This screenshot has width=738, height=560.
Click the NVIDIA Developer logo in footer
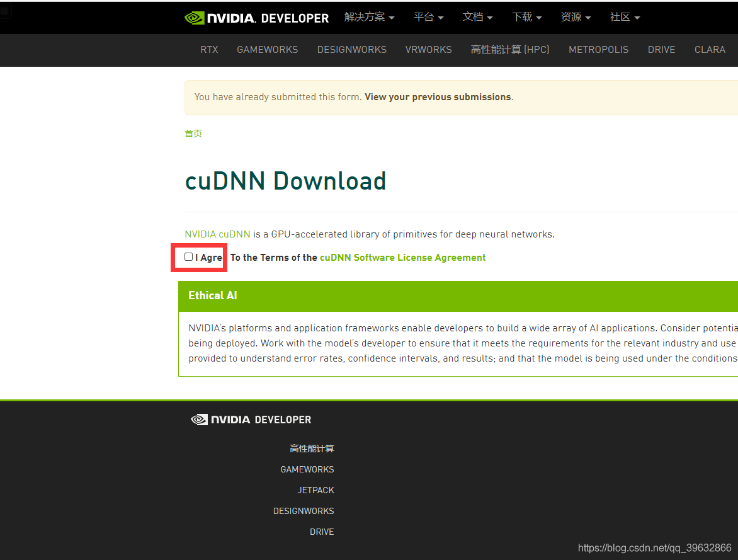click(251, 420)
